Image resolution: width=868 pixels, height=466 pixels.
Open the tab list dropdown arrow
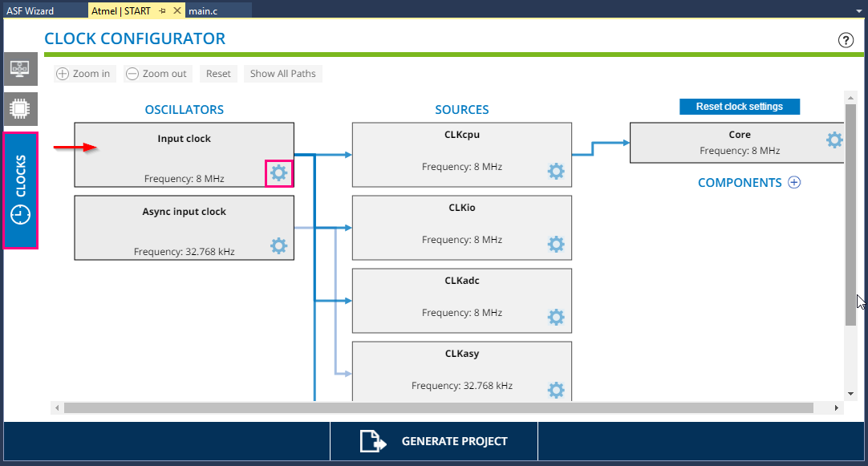point(859,11)
